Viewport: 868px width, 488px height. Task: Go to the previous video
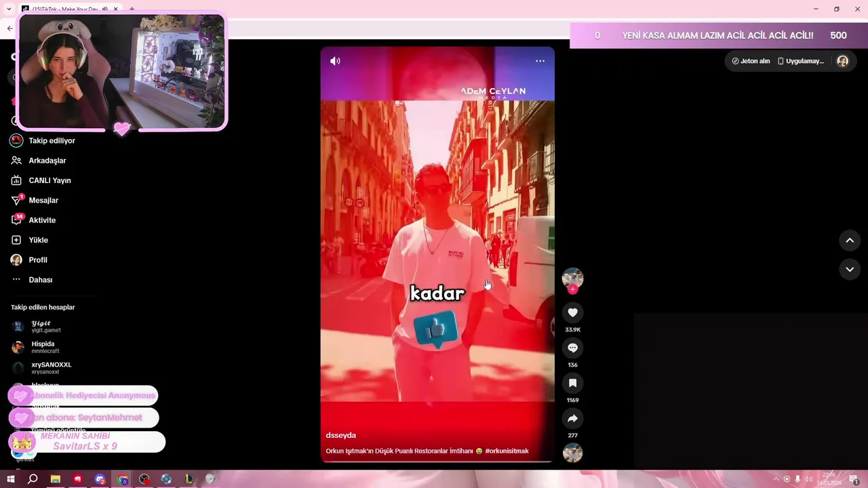(850, 240)
